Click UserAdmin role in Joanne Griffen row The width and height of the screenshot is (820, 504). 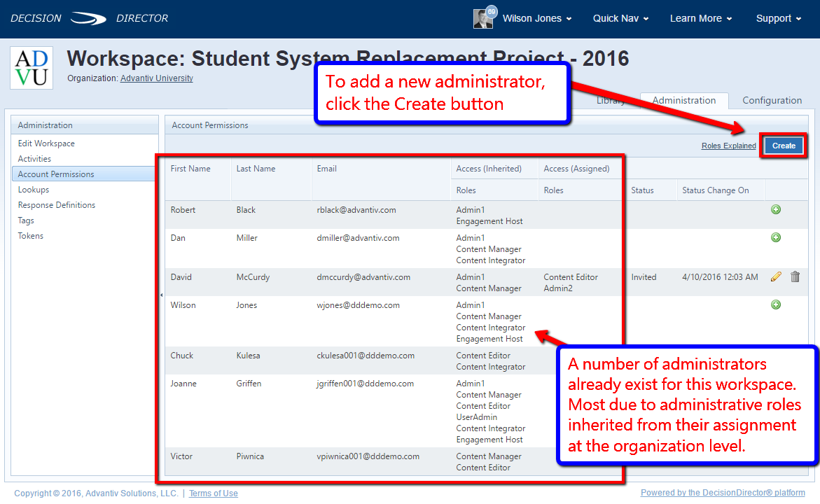click(x=476, y=417)
